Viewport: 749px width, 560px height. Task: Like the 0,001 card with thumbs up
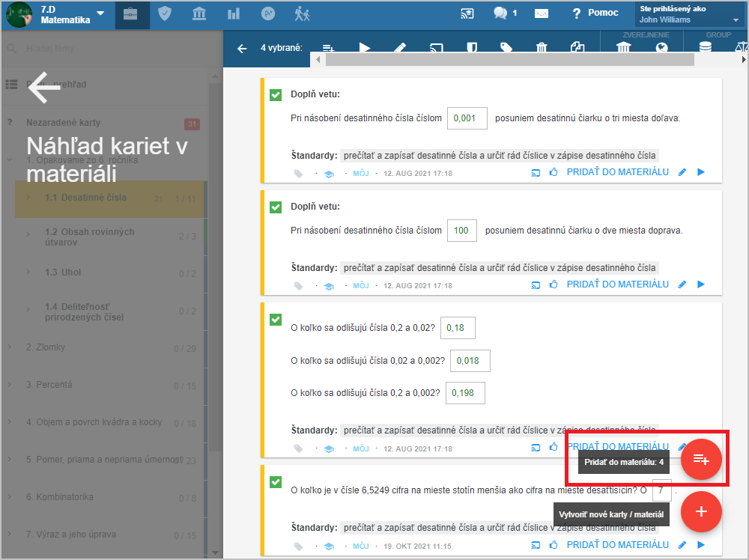pos(554,172)
